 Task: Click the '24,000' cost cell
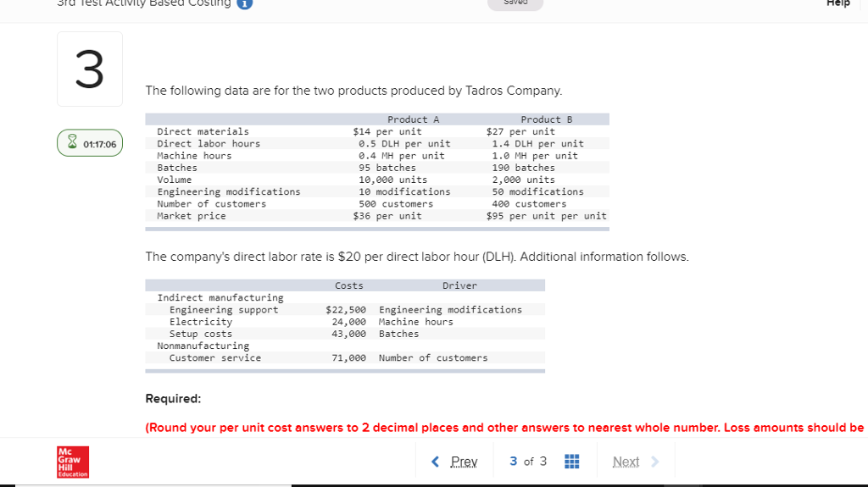pos(348,322)
